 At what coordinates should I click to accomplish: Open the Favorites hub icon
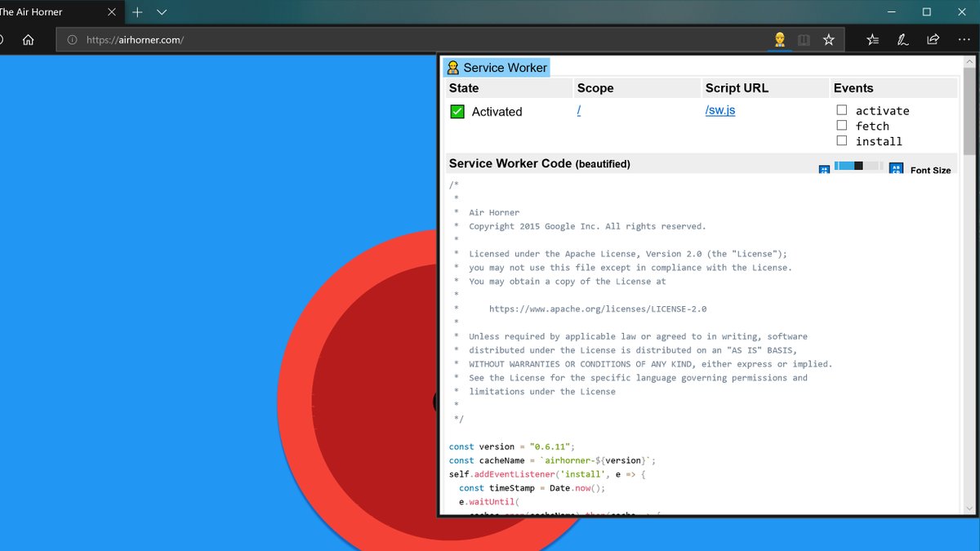[x=873, y=39]
